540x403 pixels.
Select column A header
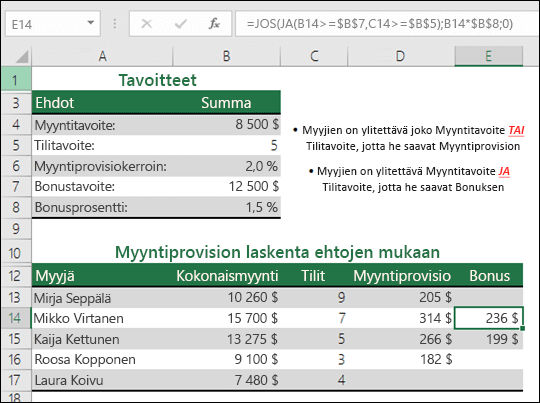(x=102, y=56)
